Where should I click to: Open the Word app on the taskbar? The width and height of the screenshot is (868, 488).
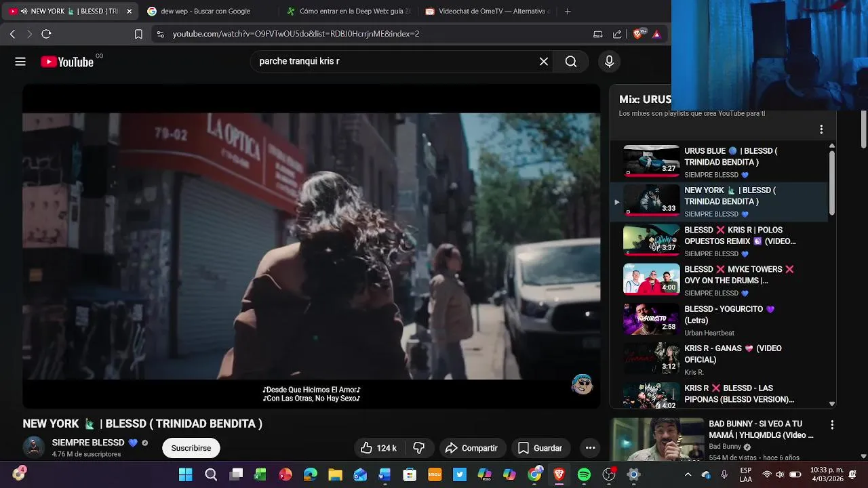click(x=384, y=474)
